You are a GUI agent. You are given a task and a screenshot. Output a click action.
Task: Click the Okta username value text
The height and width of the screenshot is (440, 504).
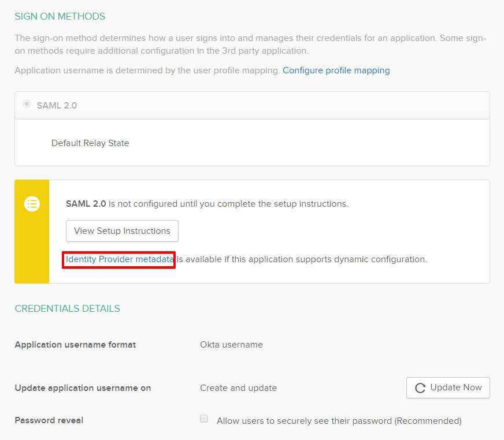coord(230,344)
